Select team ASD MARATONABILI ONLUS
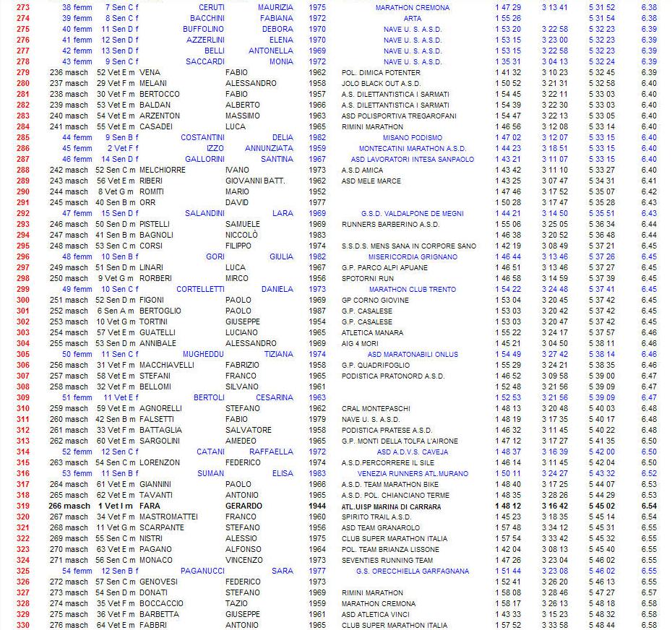 (413, 355)
